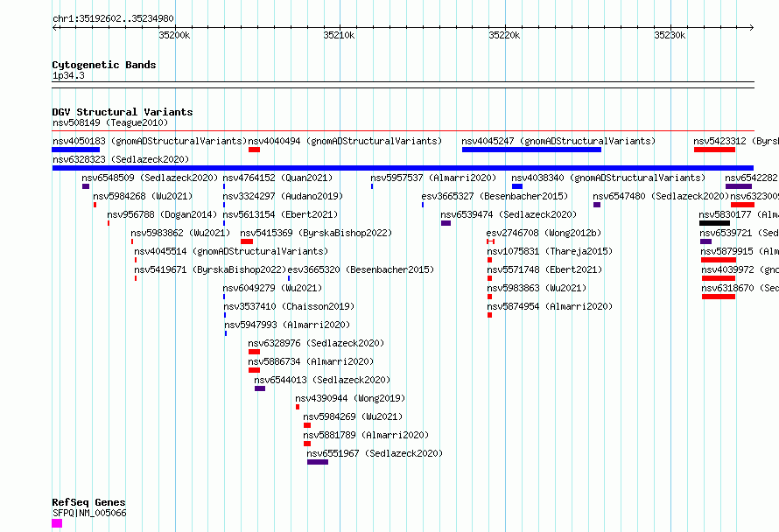This screenshot has height=532, width=779.
Task: Click esv2746708 (Wong2012b) variant label
Action: coord(544,233)
